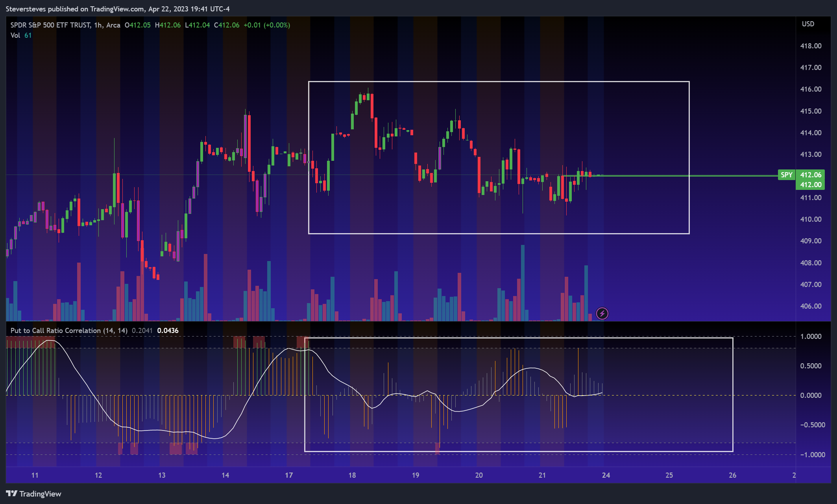The width and height of the screenshot is (837, 504).
Task: Click the +0.01 (+0.00%) change value
Action: click(x=267, y=25)
